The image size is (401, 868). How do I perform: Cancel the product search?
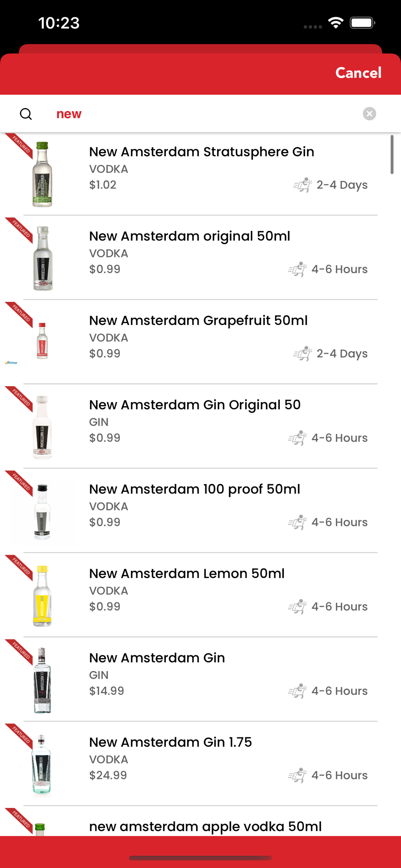point(358,73)
